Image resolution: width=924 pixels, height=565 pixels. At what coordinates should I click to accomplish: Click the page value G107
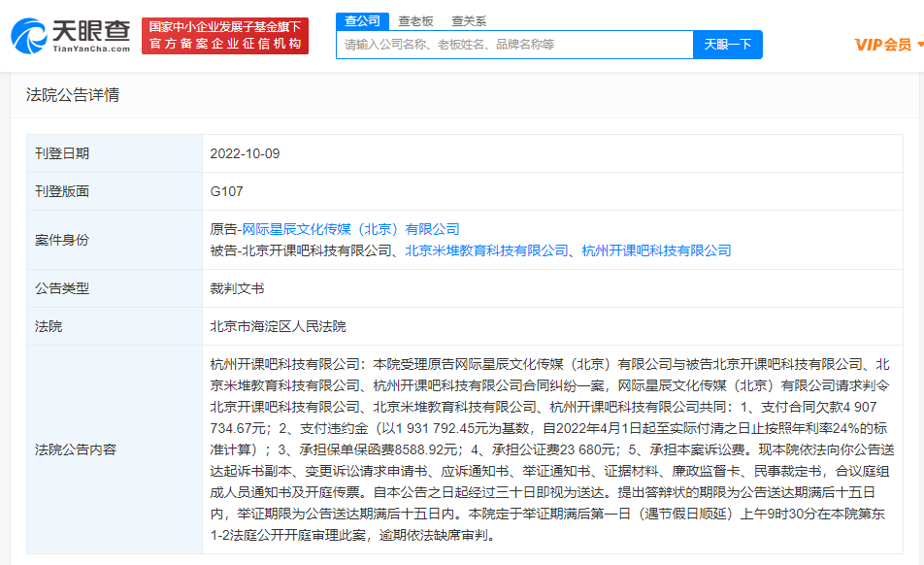(227, 191)
